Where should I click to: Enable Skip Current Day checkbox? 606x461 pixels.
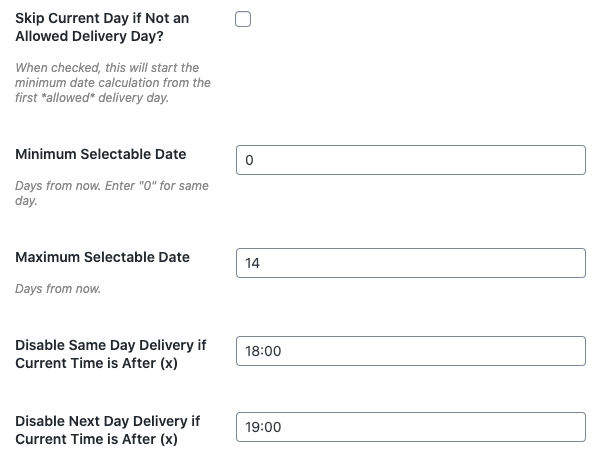(243, 19)
